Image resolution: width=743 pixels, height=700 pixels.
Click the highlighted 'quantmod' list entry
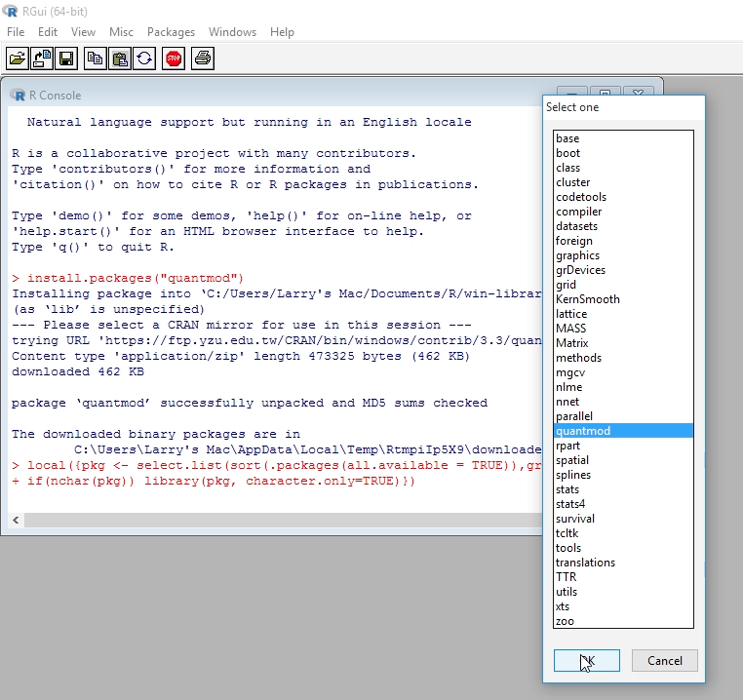[x=623, y=431]
